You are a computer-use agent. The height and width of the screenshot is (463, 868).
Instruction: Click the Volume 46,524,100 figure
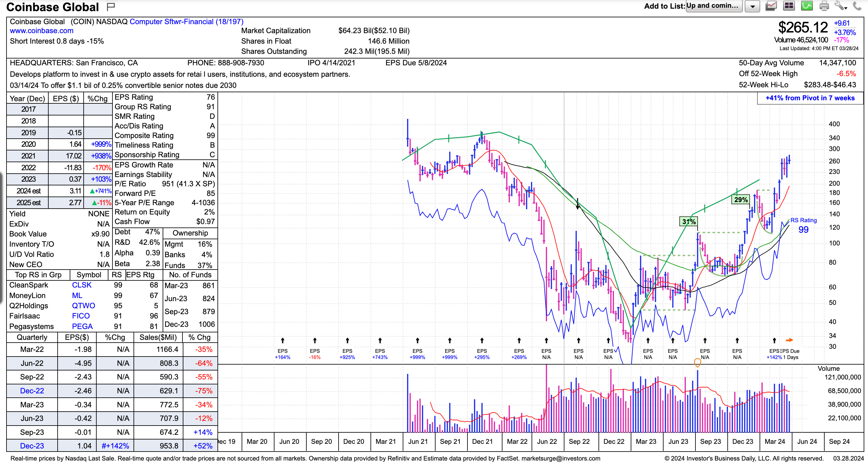(801, 40)
